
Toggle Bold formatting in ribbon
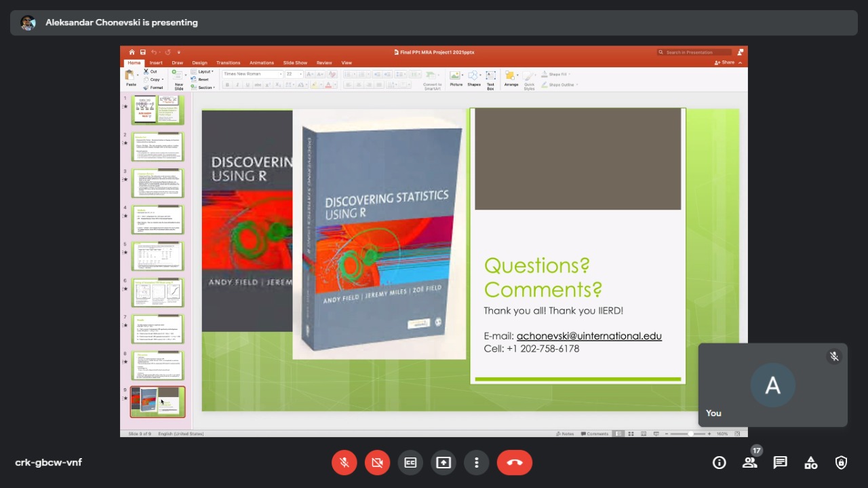click(x=227, y=85)
